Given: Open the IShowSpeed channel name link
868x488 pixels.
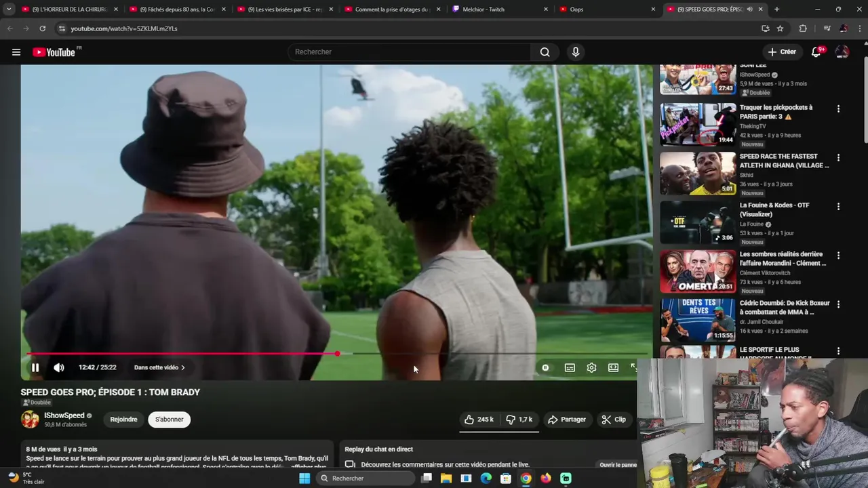Looking at the screenshot, I should tap(64, 415).
